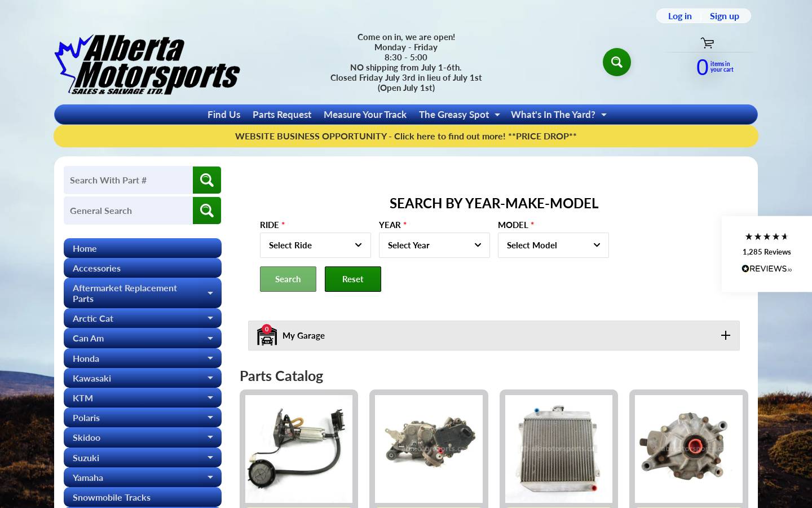Expand the Yamaha submenu arrow
The width and height of the screenshot is (812, 508).
(210, 478)
